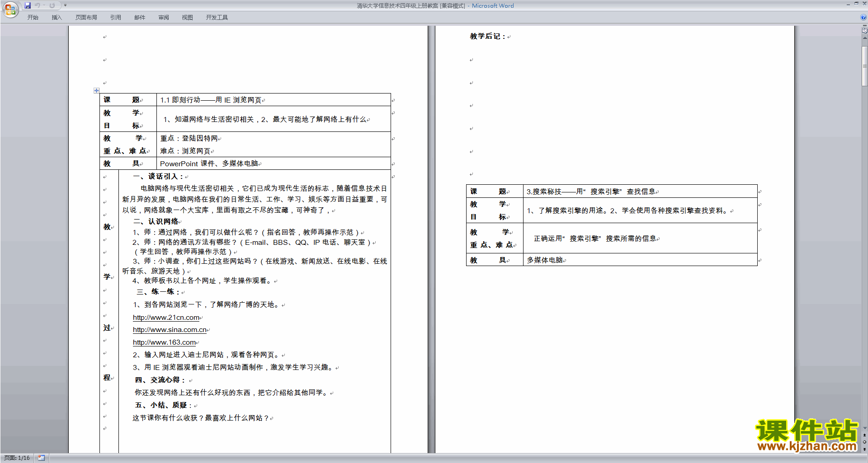The height and width of the screenshot is (463, 868).
Task: Click the 课 题 label cell in the first table
Action: tap(128, 100)
